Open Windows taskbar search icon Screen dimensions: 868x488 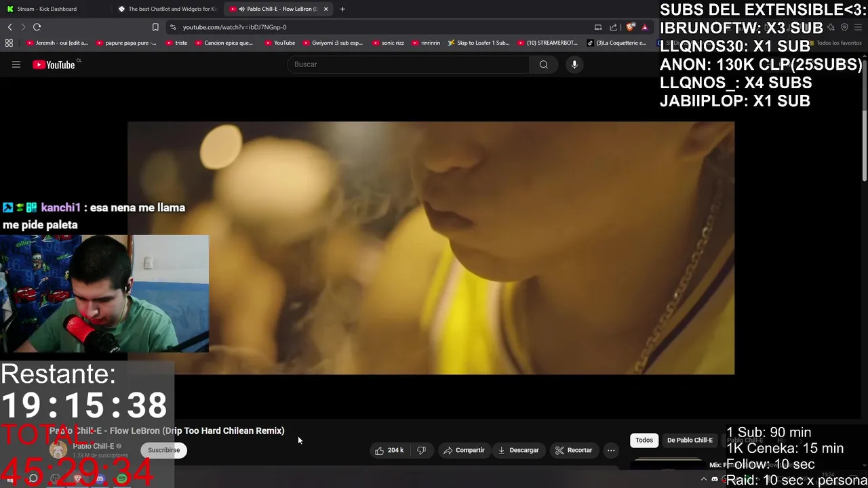tap(33, 479)
